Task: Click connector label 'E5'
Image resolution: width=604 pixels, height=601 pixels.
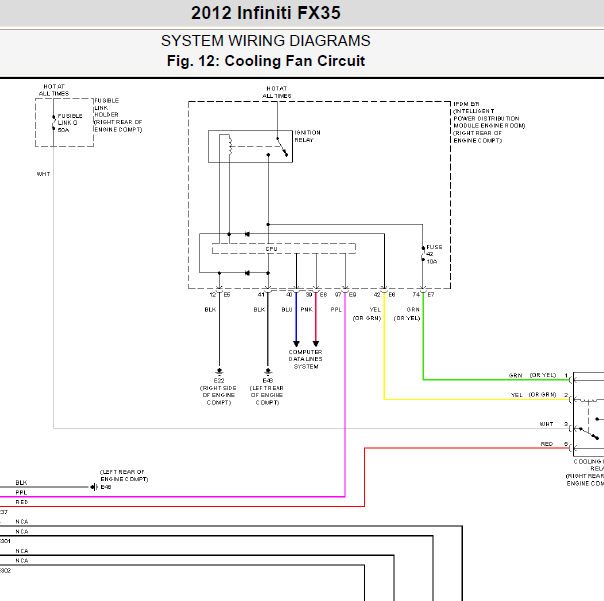Action: point(227,294)
